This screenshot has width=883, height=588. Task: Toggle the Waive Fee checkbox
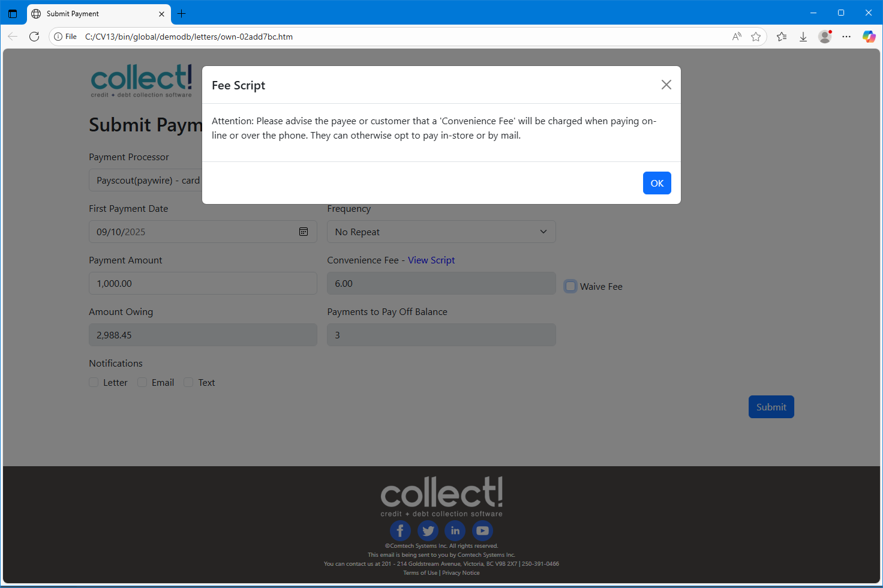[570, 286]
